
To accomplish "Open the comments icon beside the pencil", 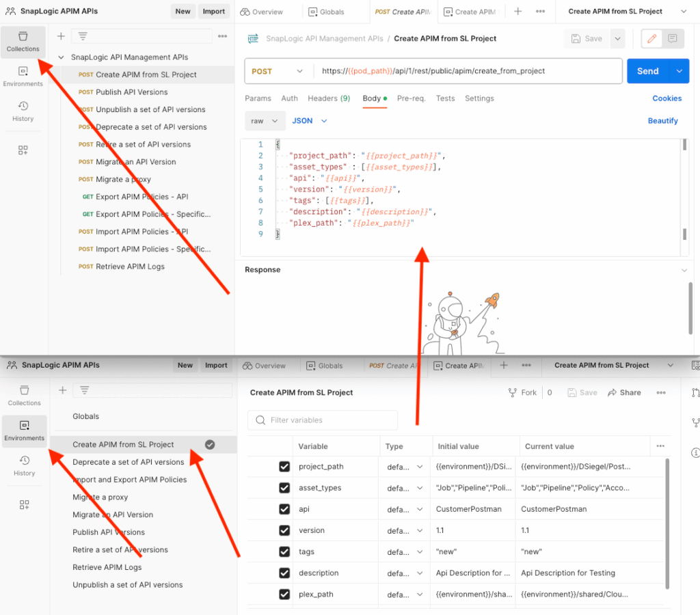I will [672, 39].
